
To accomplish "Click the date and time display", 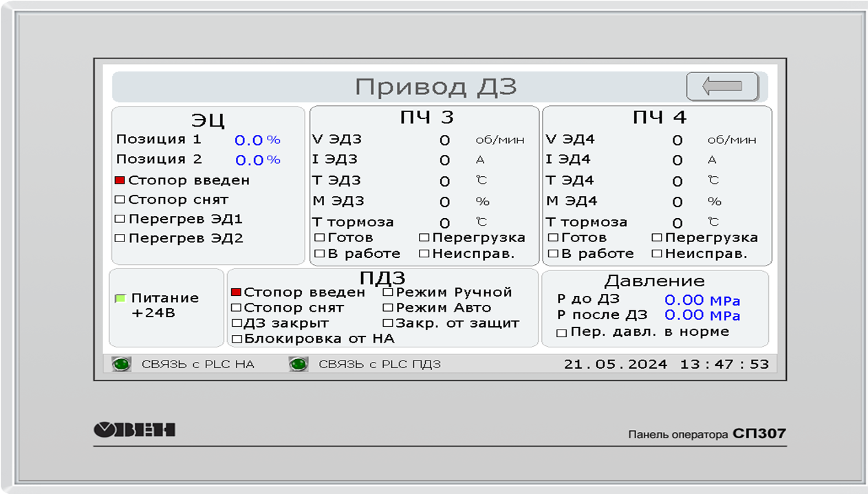I will (666, 364).
